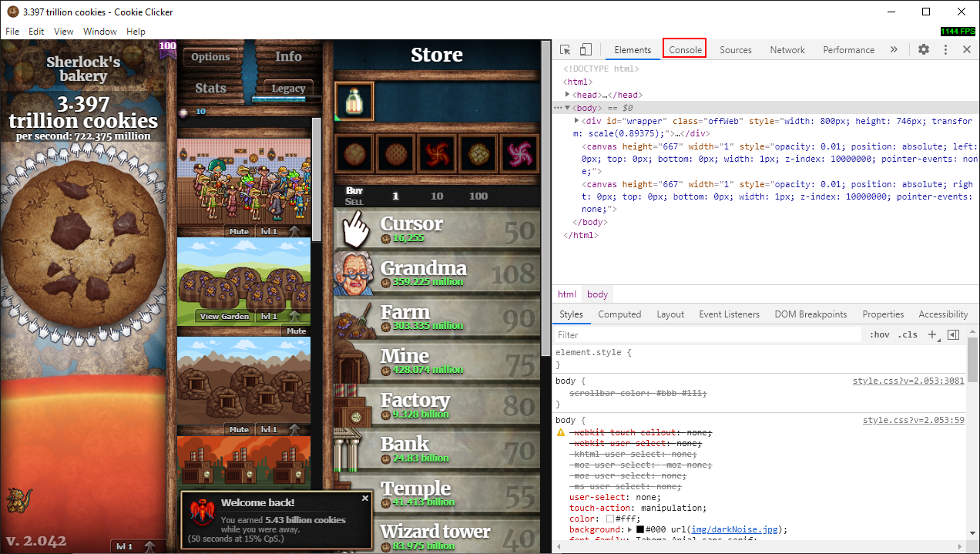Show more DevTools tabs chevron
The height and width of the screenshot is (554, 980).
[894, 49]
